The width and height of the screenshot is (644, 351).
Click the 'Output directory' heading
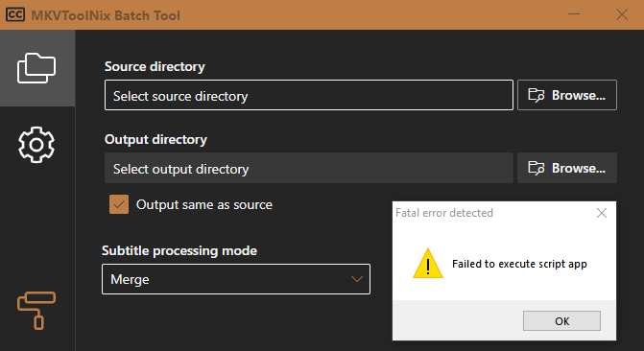point(156,140)
